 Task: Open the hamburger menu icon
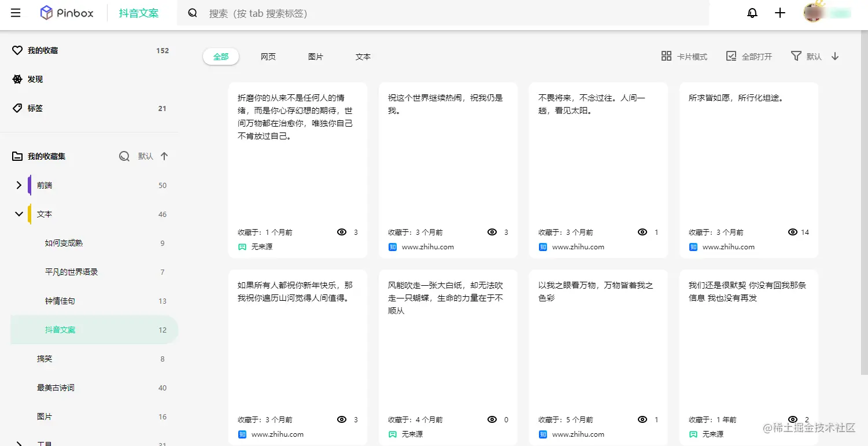[16, 13]
